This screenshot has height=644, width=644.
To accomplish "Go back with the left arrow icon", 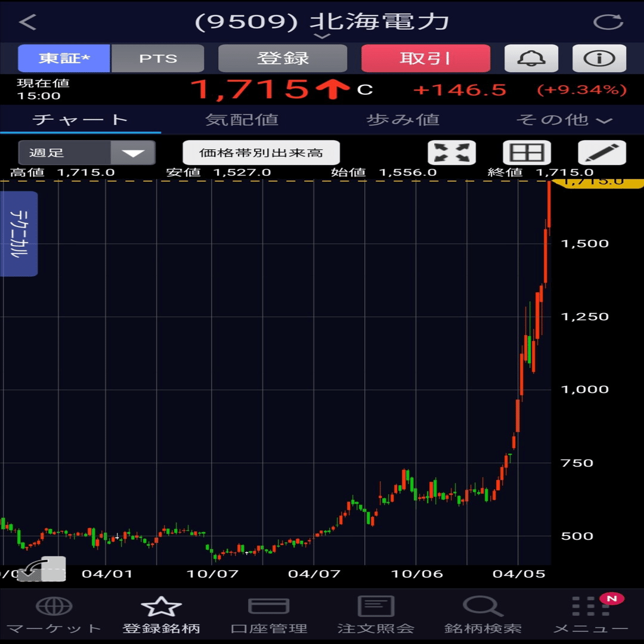I will 27,22.
